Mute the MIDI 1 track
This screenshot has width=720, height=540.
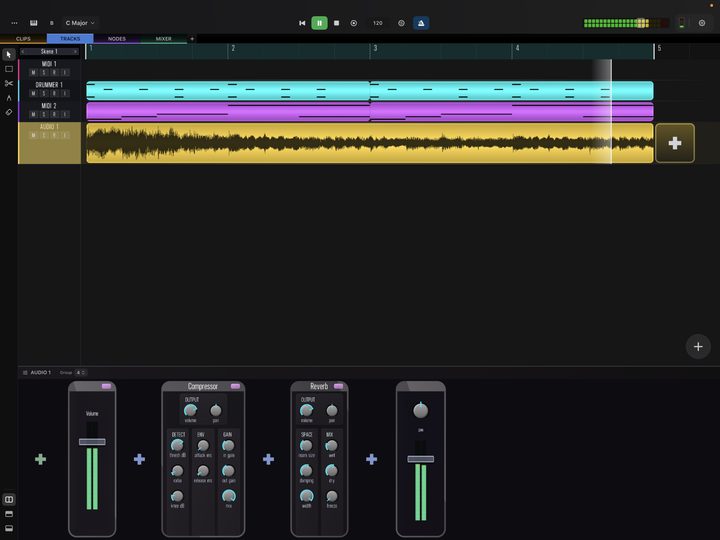(33, 73)
